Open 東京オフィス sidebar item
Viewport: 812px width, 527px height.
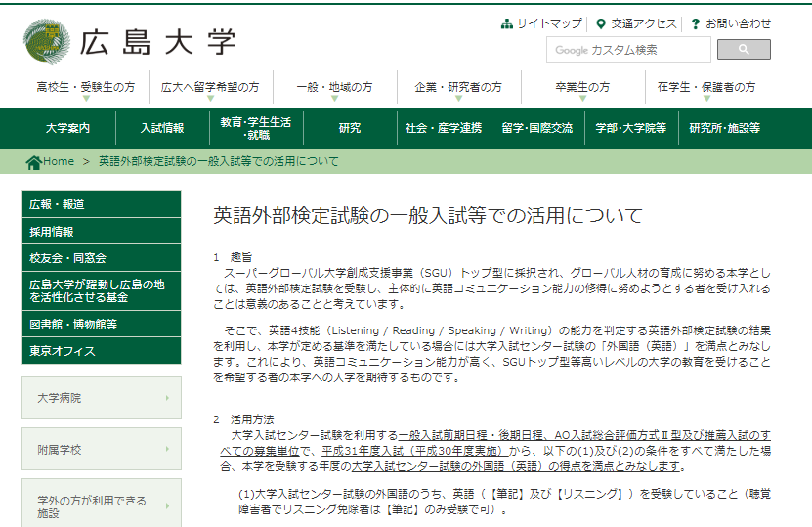[x=102, y=351]
